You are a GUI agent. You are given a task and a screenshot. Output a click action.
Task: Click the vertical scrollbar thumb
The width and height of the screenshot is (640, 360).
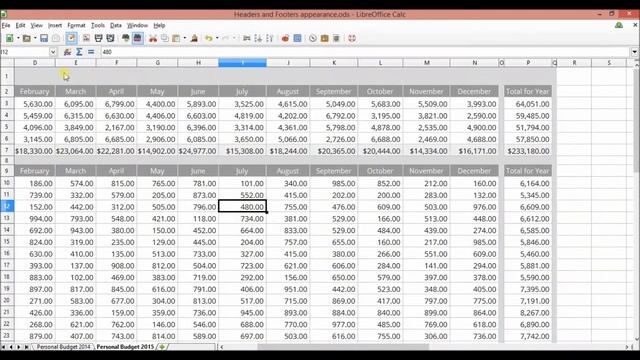(637, 120)
